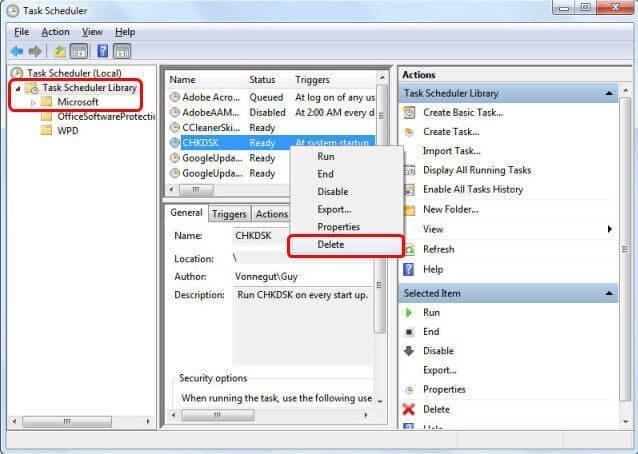638x454 pixels.
Task: Choose Delete from the context menu
Action: pos(347,245)
